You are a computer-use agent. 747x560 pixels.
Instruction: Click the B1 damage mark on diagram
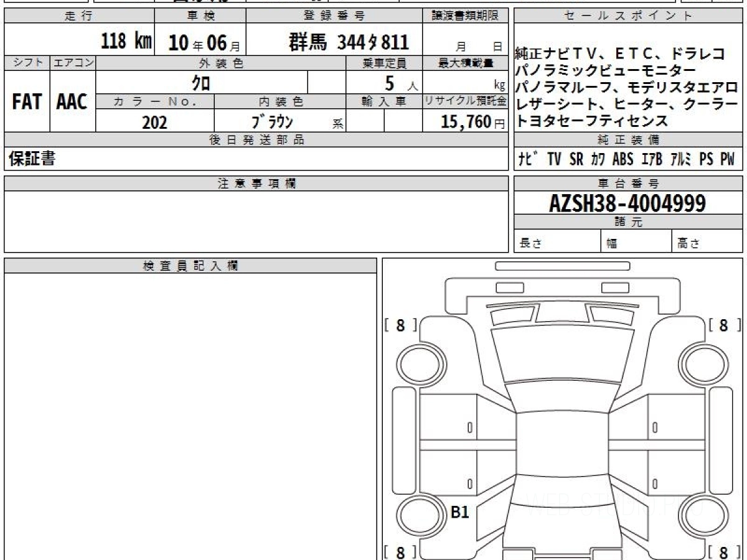[459, 512]
